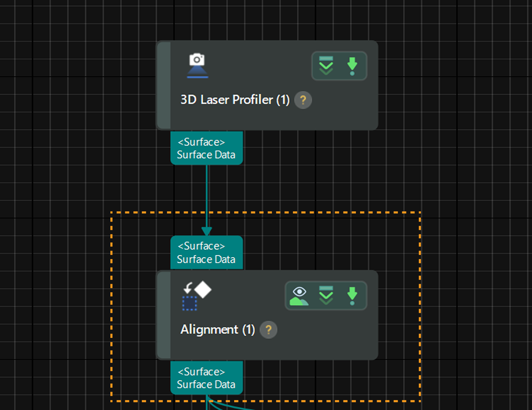
Task: Toggle the eye visualization on Alignment node
Action: click(299, 296)
